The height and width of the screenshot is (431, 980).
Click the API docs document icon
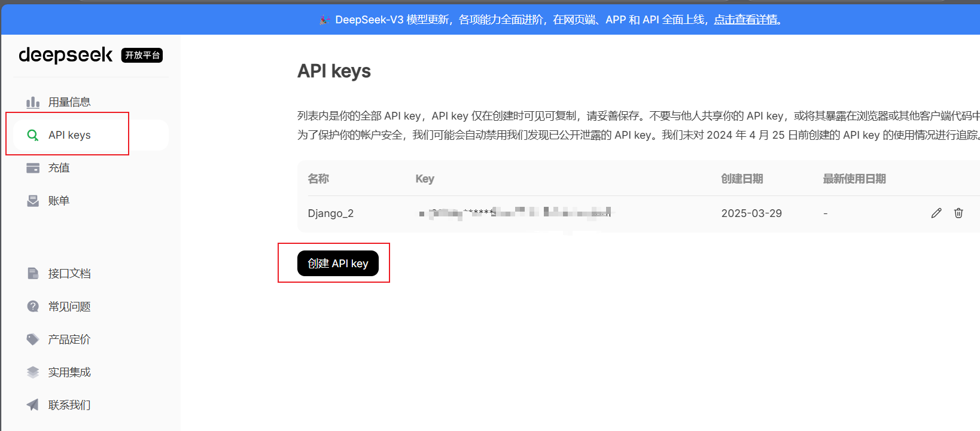33,274
